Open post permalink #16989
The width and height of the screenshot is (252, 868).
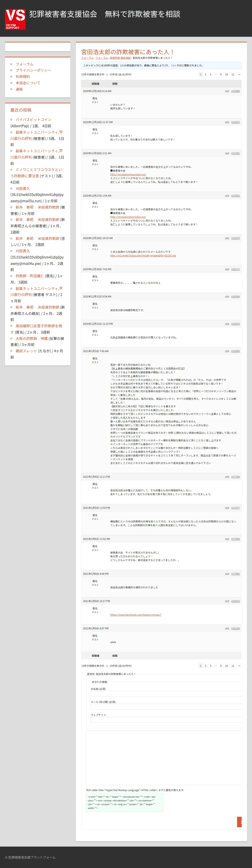coord(235,351)
